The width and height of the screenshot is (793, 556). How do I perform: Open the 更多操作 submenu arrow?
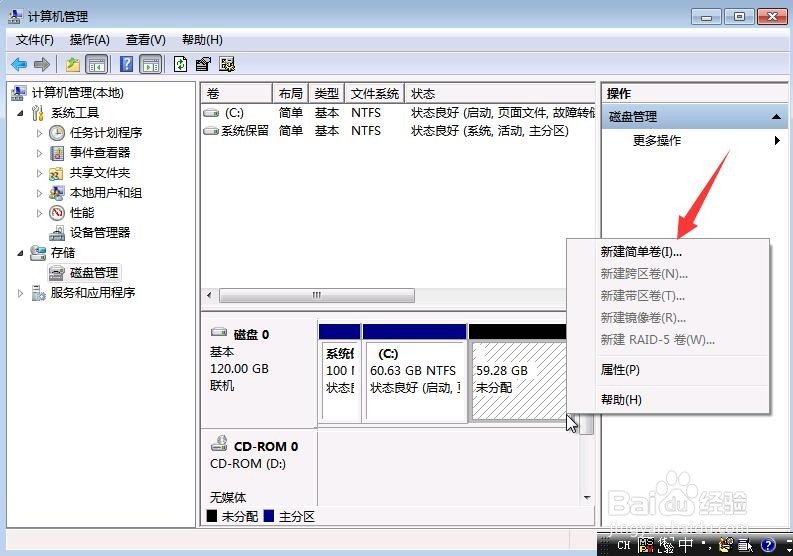point(777,141)
